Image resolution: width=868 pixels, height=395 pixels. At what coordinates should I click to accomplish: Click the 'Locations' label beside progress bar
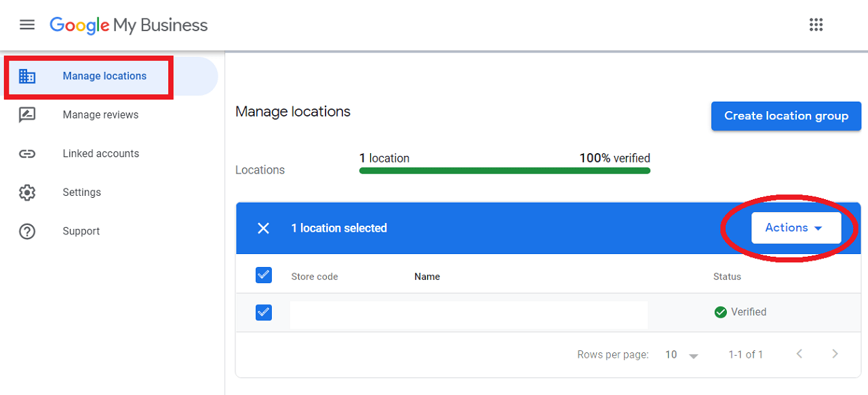point(260,170)
